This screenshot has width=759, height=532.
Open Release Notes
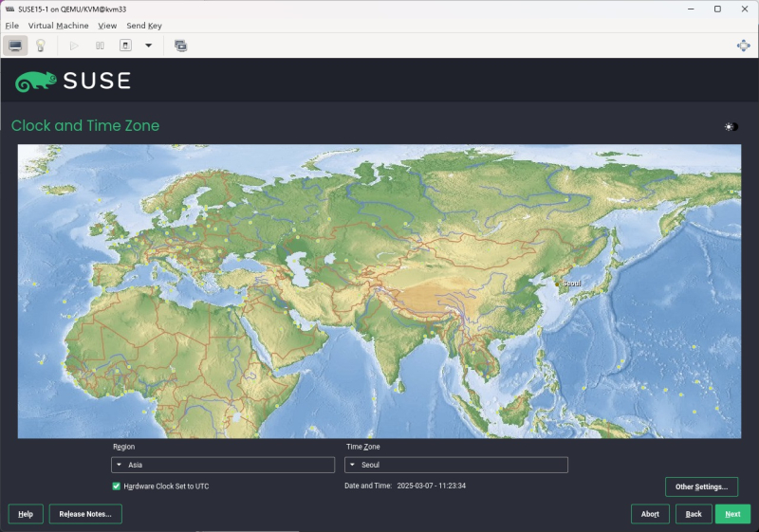[x=85, y=514]
